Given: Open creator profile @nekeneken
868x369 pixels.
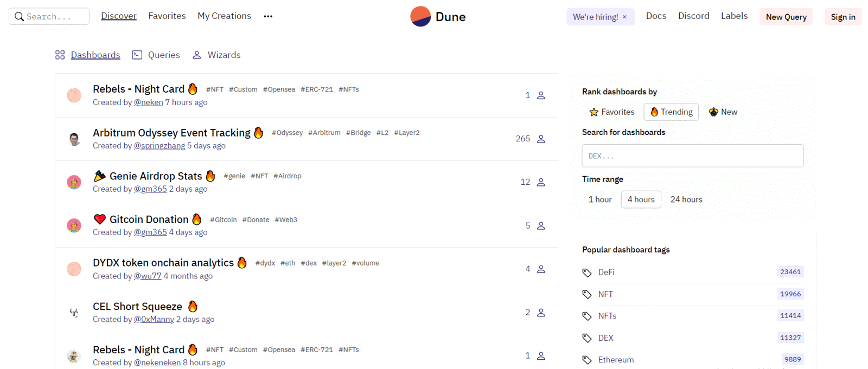Looking at the screenshot, I should [x=157, y=362].
